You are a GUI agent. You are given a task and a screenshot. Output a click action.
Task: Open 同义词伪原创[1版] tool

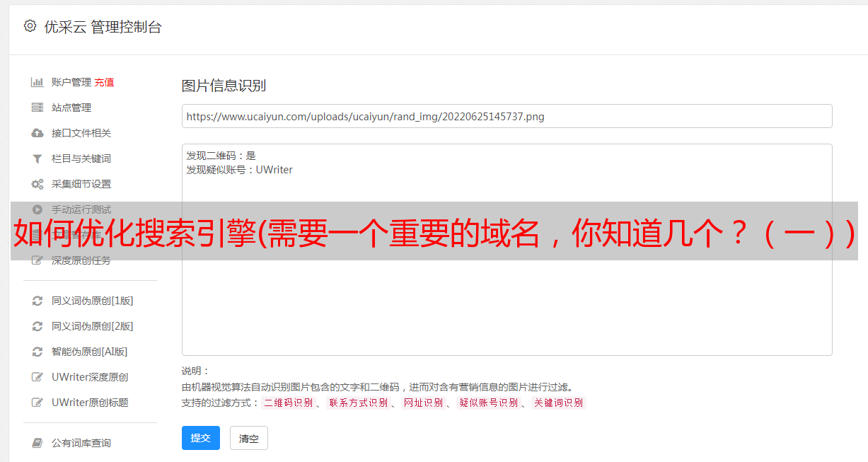point(93,301)
